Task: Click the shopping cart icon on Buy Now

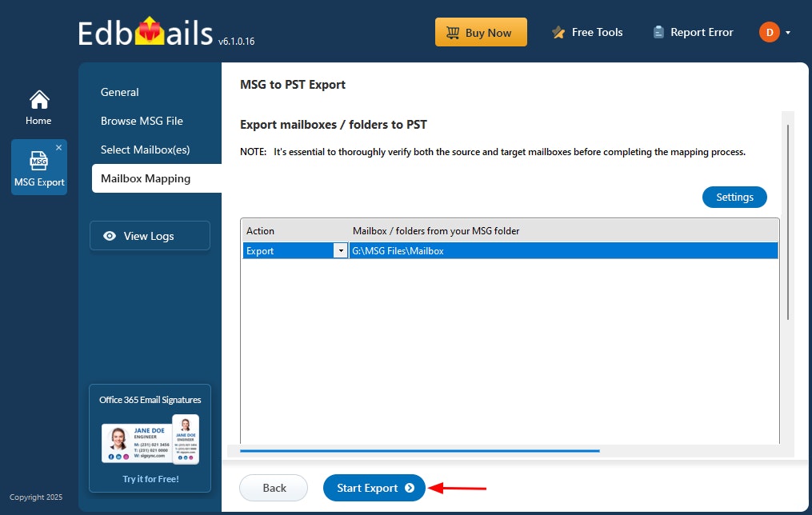Action: [453, 33]
